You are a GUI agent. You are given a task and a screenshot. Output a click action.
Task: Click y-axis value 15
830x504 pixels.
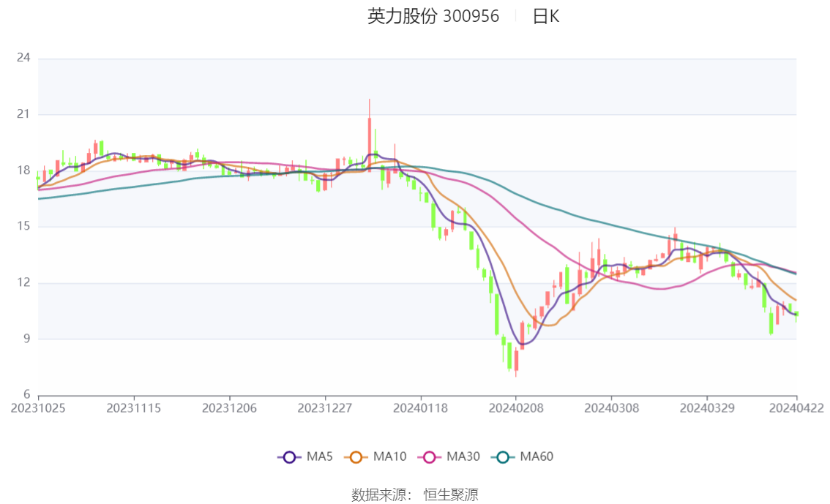(x=23, y=226)
